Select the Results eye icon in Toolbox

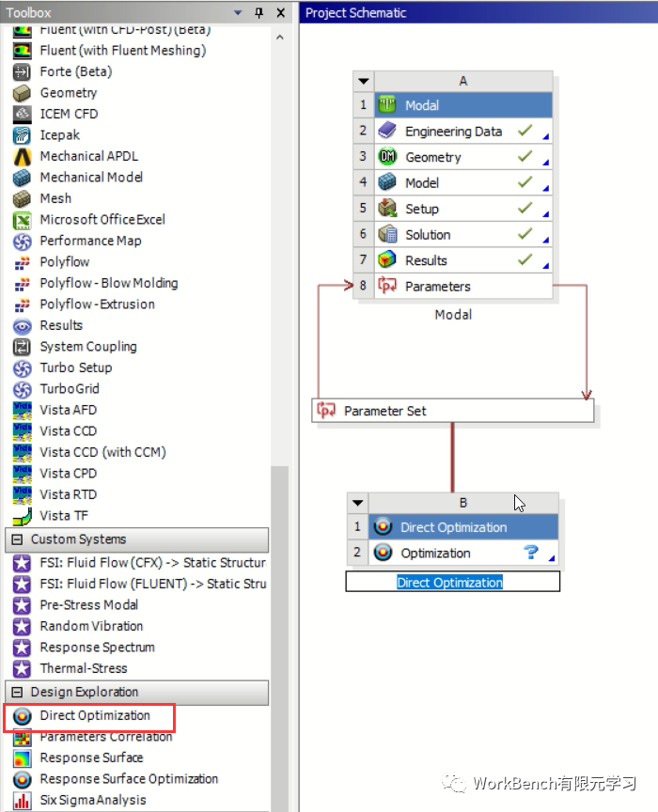click(x=22, y=326)
